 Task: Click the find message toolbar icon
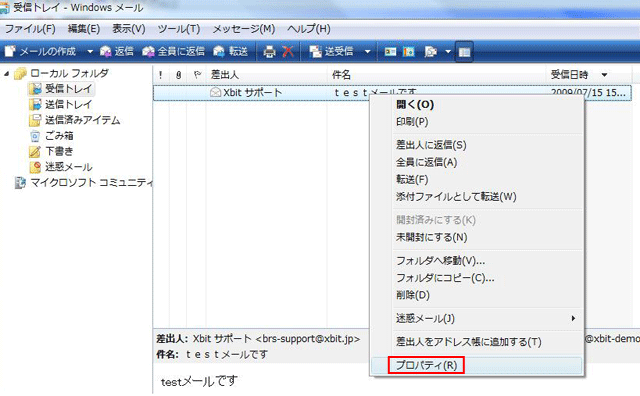431,52
